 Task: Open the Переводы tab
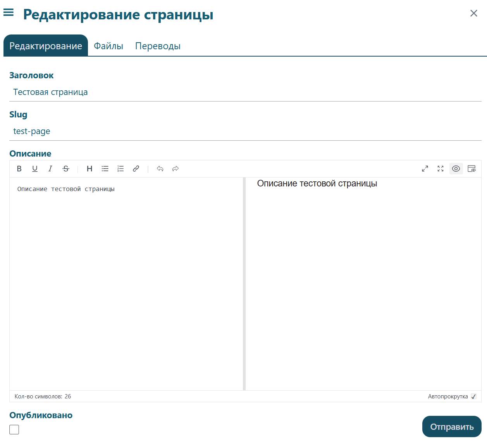click(158, 46)
